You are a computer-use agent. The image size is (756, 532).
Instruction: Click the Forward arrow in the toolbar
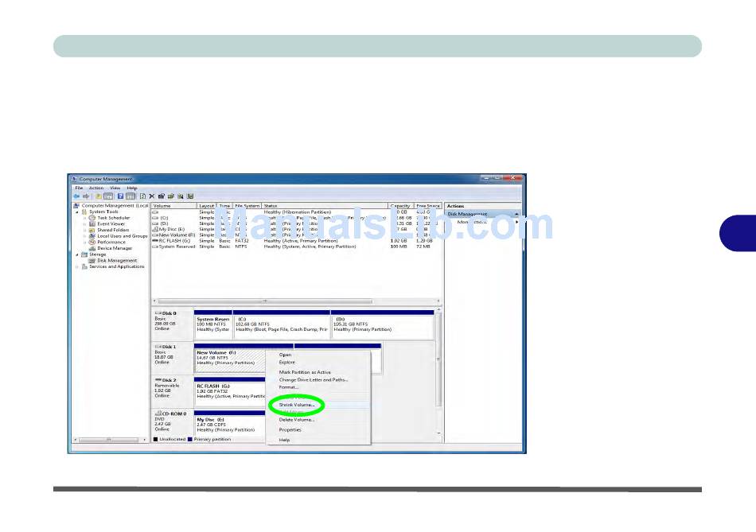click(x=86, y=196)
